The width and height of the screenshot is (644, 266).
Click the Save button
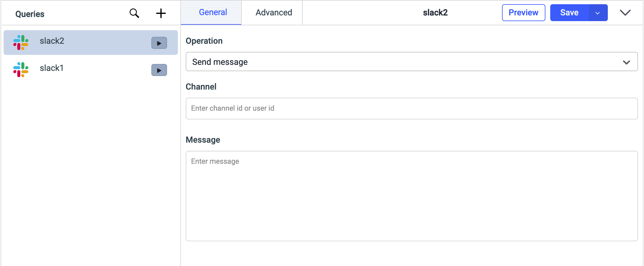click(x=569, y=13)
